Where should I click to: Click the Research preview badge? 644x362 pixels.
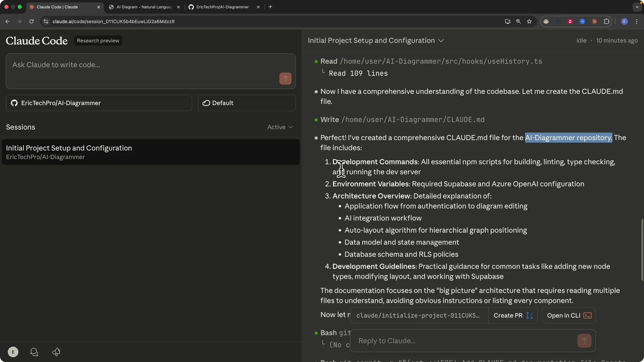pos(98,41)
